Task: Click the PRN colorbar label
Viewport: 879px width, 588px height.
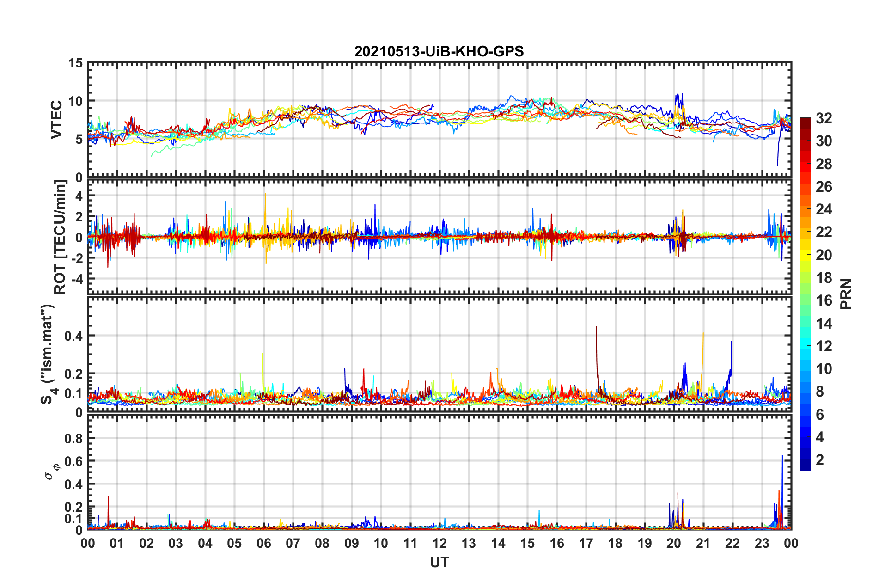Action: [846, 294]
